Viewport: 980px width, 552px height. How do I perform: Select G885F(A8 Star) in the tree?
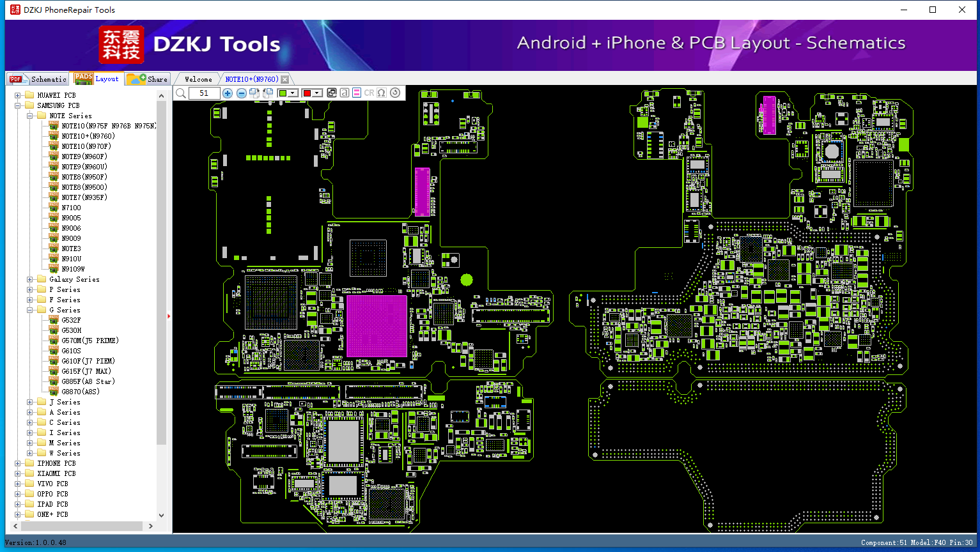pos(88,381)
